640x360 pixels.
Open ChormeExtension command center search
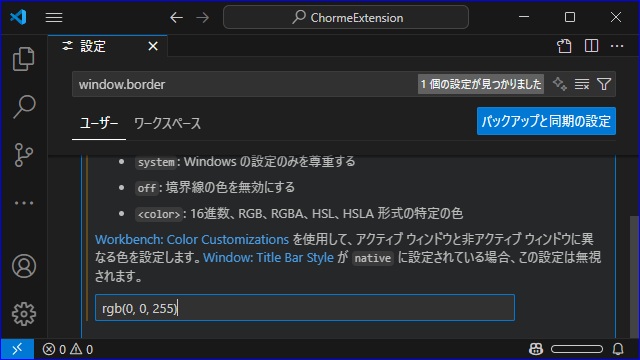(346, 18)
